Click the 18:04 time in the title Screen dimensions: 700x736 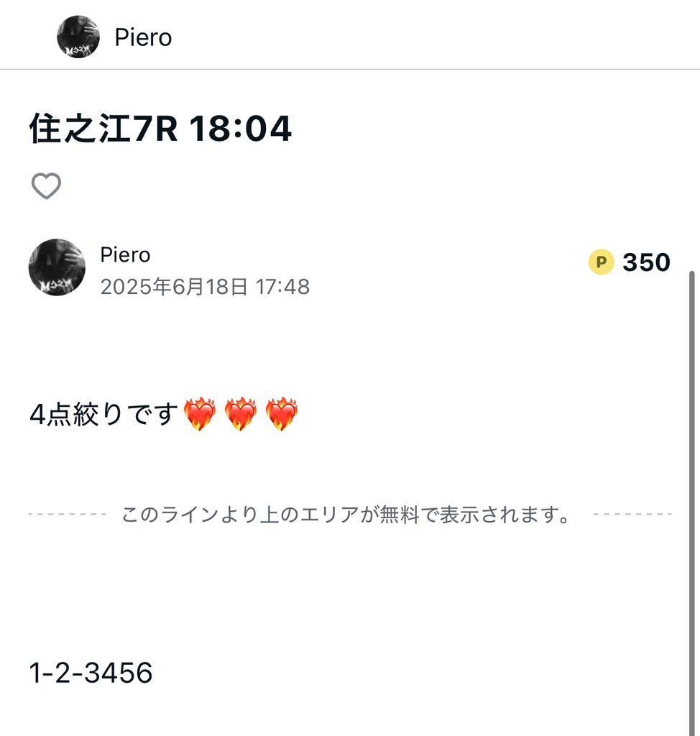pyautogui.click(x=240, y=129)
